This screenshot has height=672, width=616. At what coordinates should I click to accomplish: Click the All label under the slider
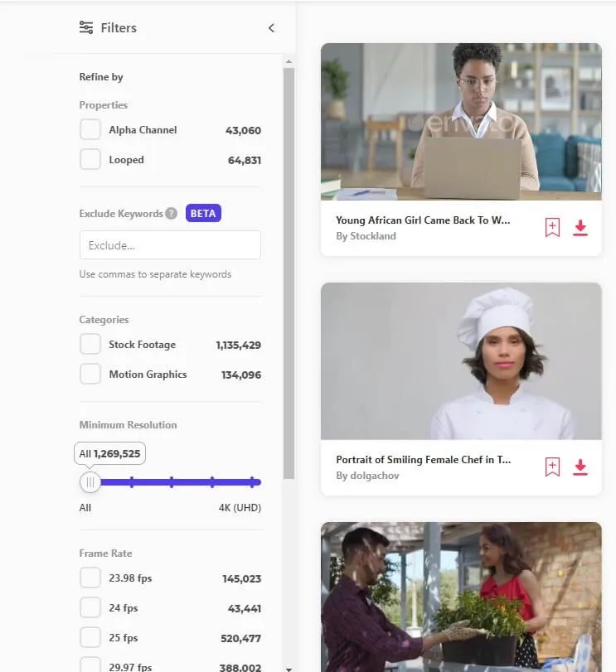[85, 508]
